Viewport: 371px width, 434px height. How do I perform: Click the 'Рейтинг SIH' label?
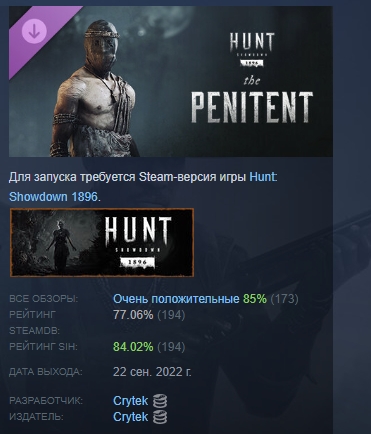[43, 347]
